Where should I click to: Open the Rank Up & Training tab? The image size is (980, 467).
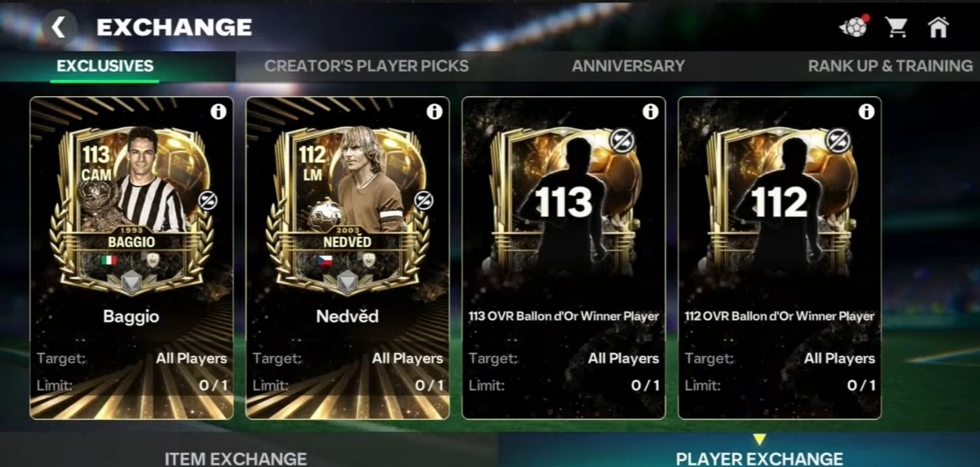point(890,66)
